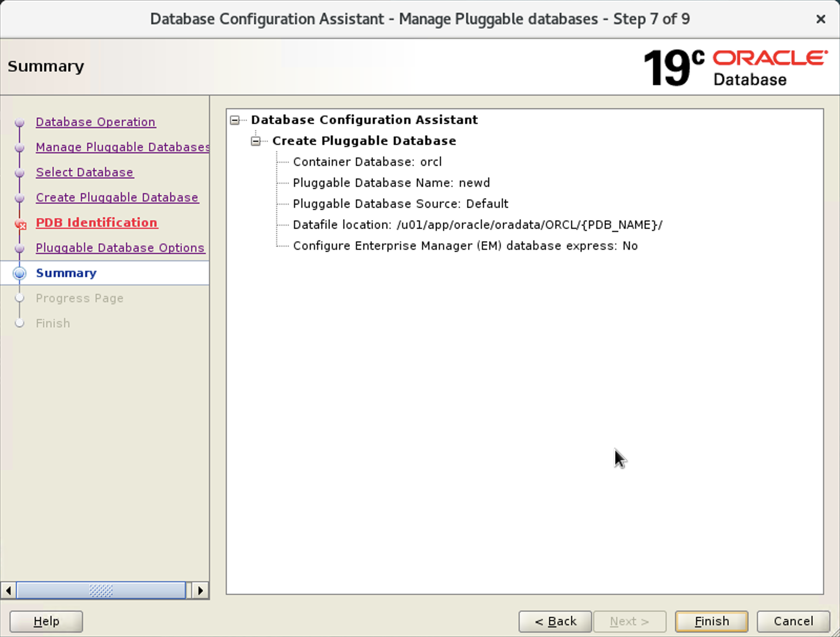This screenshot has width=840, height=637.
Task: Collapse the Create Pluggable Database node
Action: pyautogui.click(x=256, y=141)
